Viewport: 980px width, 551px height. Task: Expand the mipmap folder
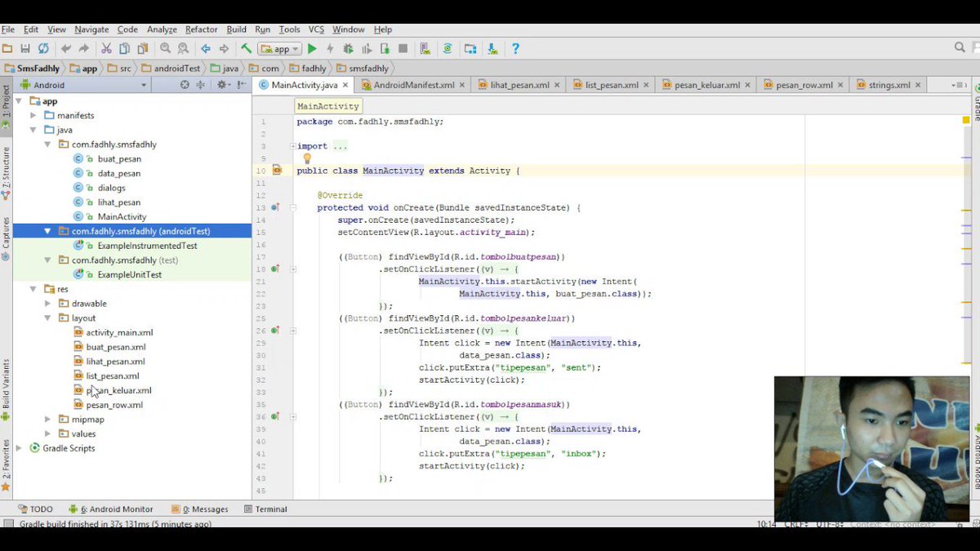tap(47, 419)
